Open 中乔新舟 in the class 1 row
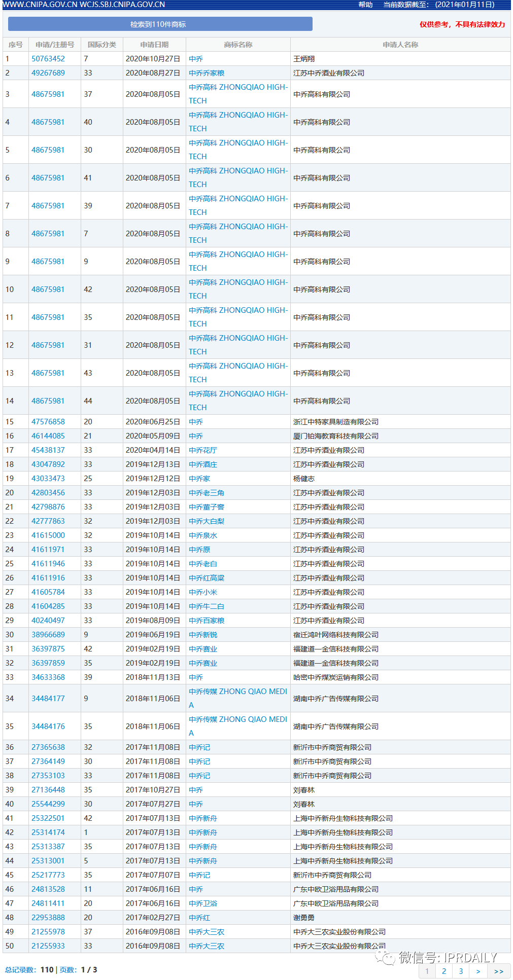Screen dimensions: 513x980 click(203, 832)
